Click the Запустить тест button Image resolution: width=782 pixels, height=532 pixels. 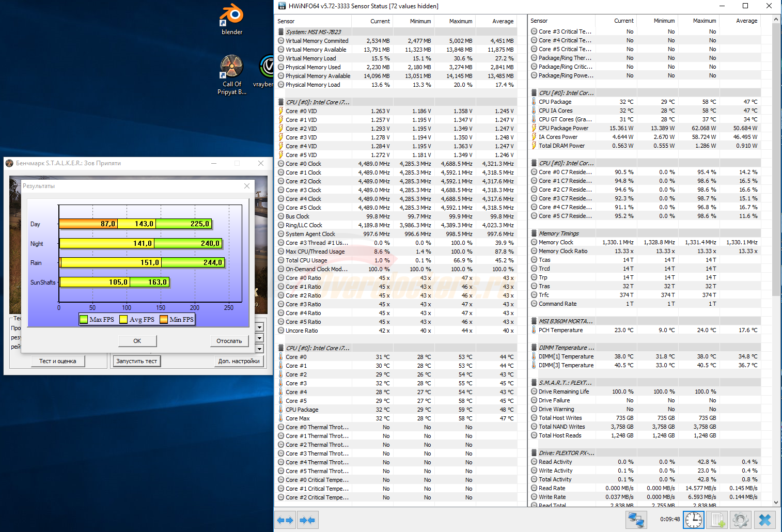[x=137, y=361]
